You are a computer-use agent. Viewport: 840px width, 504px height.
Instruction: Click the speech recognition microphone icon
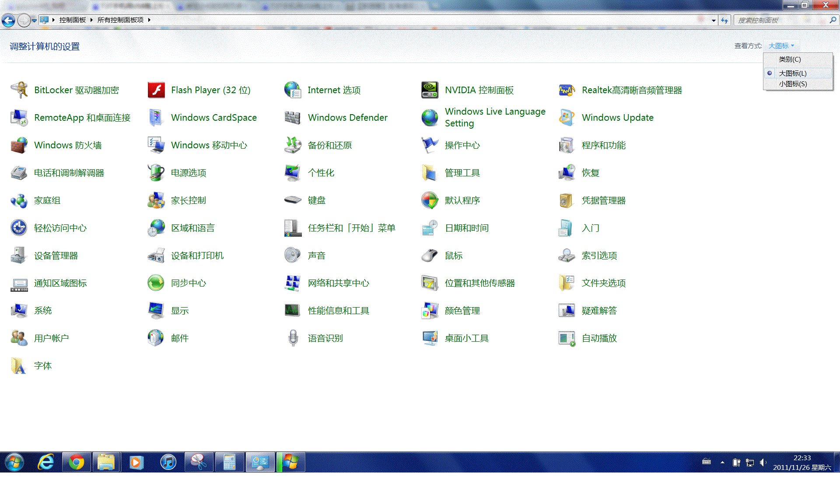coord(293,338)
